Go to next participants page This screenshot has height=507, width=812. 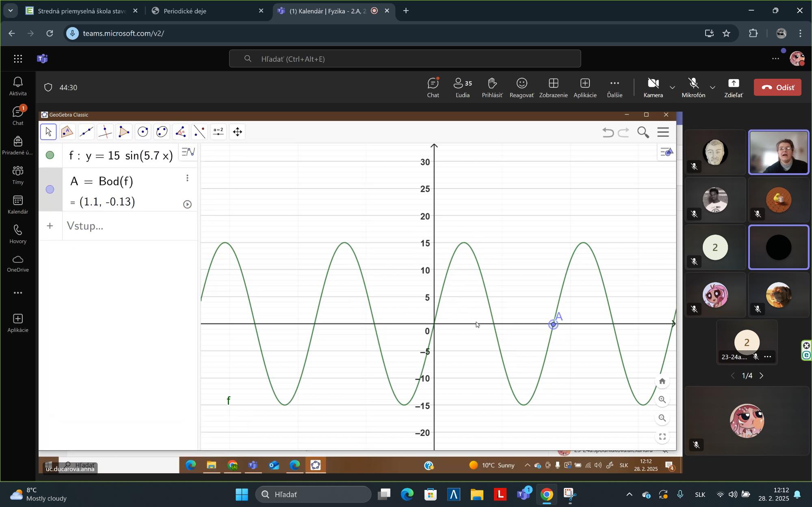(762, 376)
